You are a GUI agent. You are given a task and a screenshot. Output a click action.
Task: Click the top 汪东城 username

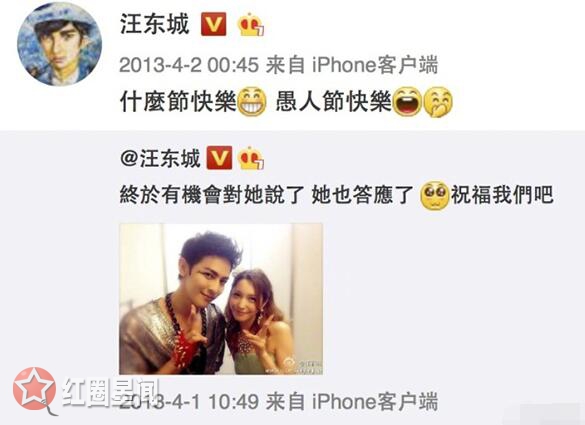pos(155,25)
